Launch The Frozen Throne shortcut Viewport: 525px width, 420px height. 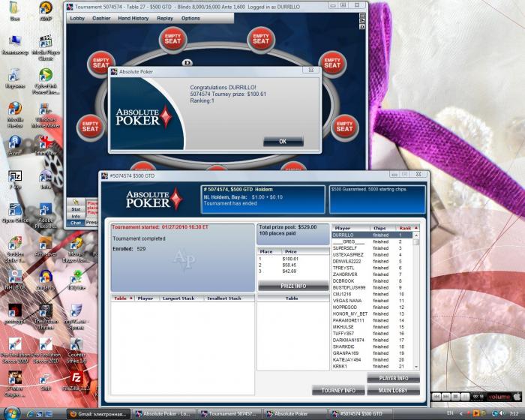point(46,316)
